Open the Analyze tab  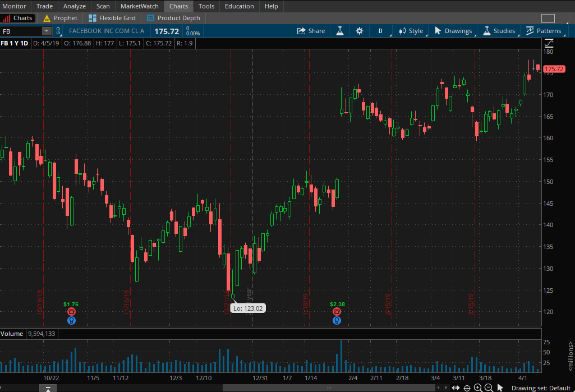coord(75,6)
